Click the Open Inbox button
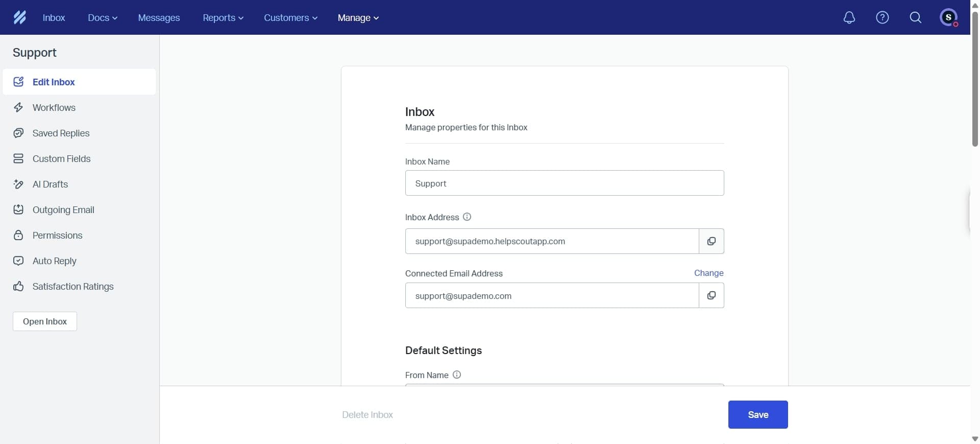 coord(45,321)
